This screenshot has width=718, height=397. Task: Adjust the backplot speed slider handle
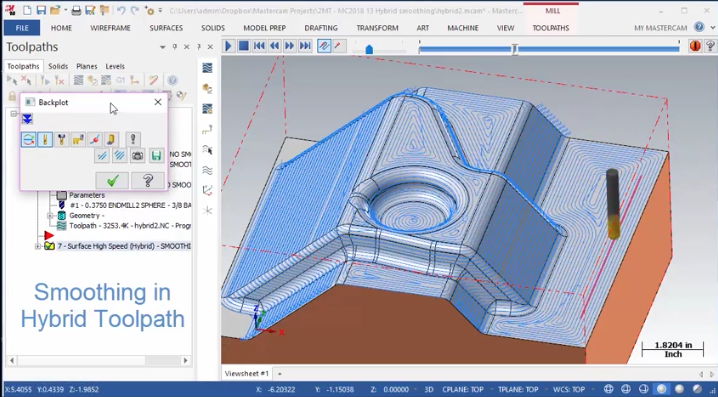(369, 49)
